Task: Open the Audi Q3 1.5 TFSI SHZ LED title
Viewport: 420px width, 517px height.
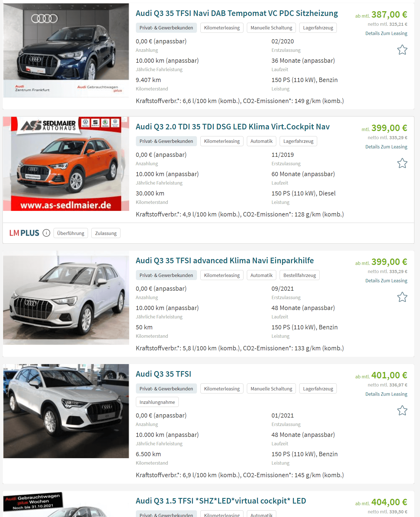Action: pyautogui.click(x=221, y=501)
